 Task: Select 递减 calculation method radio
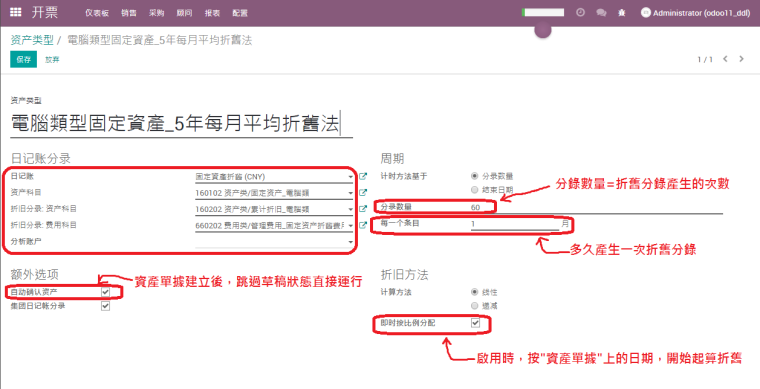pos(475,306)
